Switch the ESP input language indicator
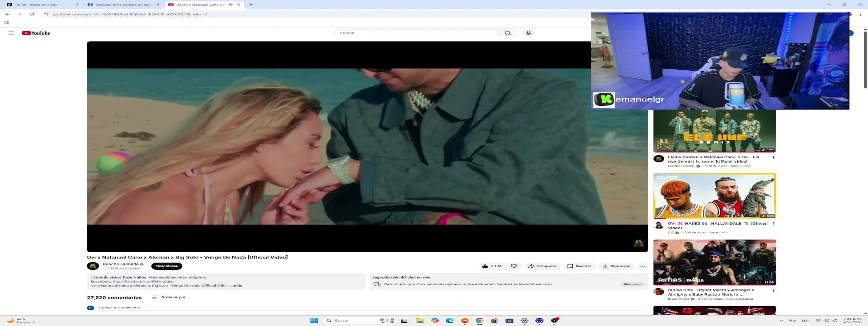The height and width of the screenshot is (326, 868). pos(805,321)
